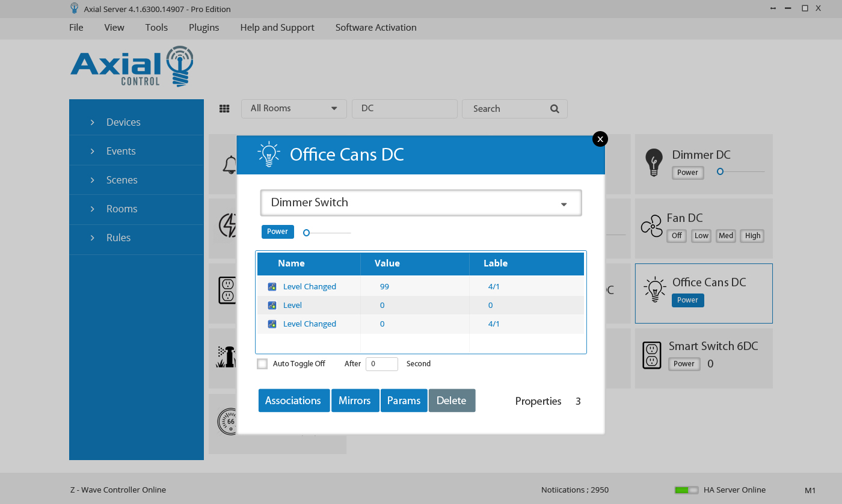Click the Fan DC fan icon
This screenshot has width=842, height=504.
pos(651,227)
